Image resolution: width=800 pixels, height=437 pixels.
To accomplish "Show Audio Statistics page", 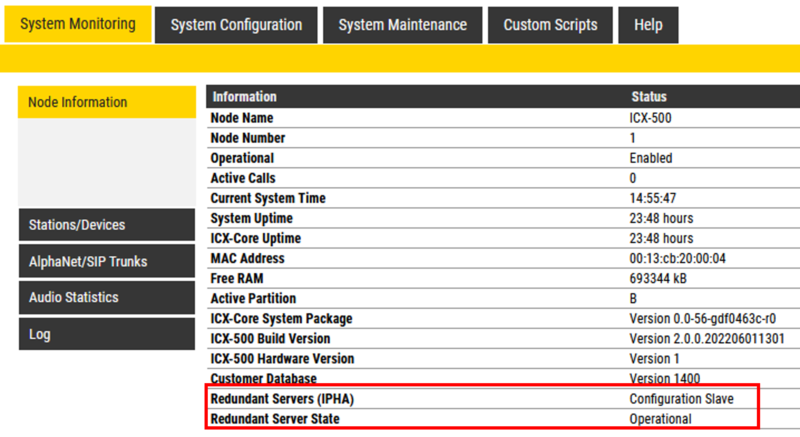I will pyautogui.click(x=106, y=297).
